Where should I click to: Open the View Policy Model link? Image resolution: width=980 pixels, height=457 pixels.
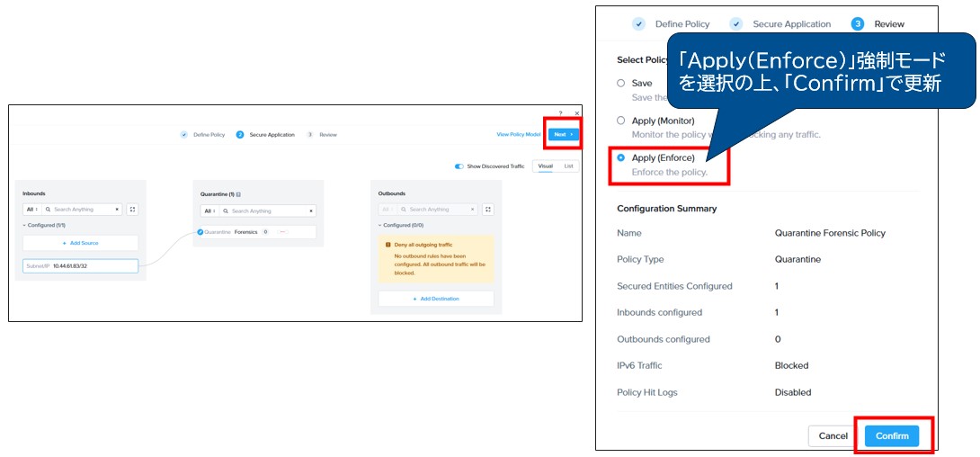[x=519, y=135]
